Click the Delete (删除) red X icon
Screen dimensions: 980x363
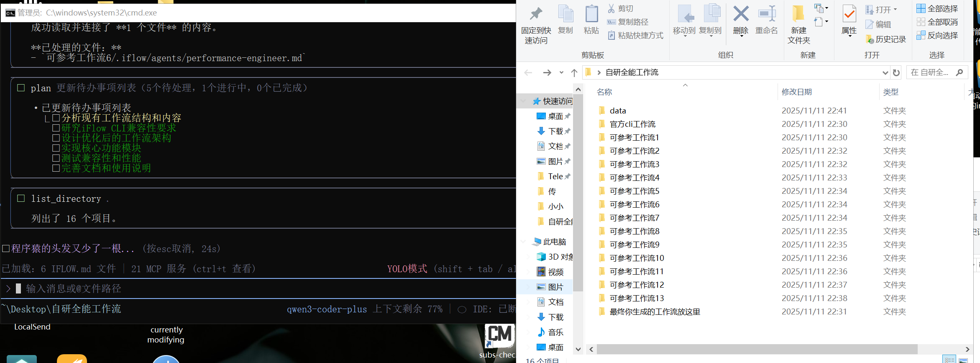[741, 14]
